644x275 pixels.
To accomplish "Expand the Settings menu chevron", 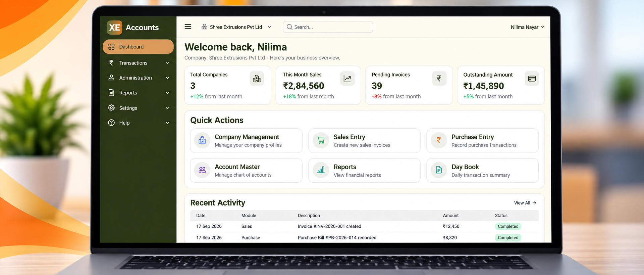I will 167,108.
